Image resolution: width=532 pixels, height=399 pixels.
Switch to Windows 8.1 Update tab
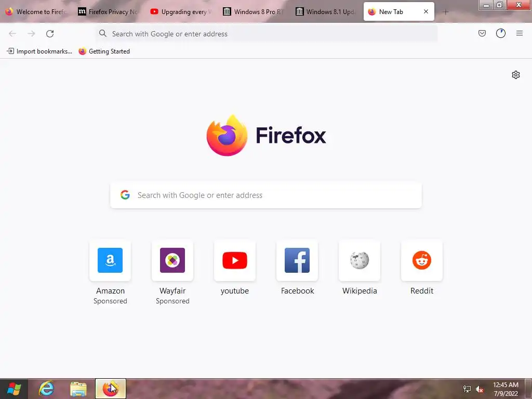point(326,12)
